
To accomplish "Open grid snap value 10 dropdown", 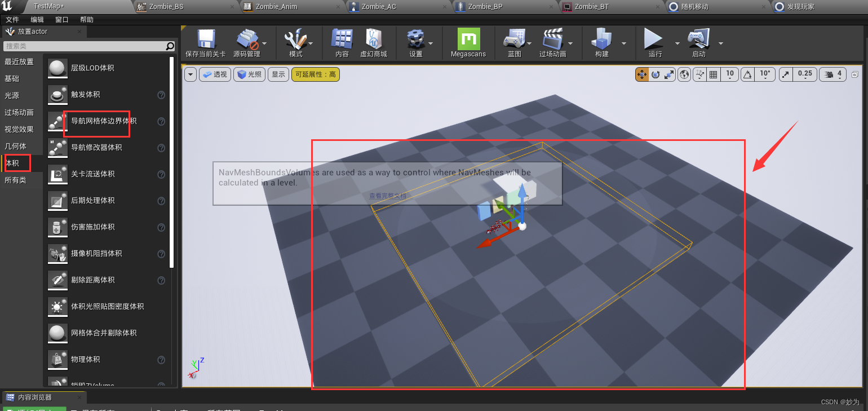I will coord(729,74).
